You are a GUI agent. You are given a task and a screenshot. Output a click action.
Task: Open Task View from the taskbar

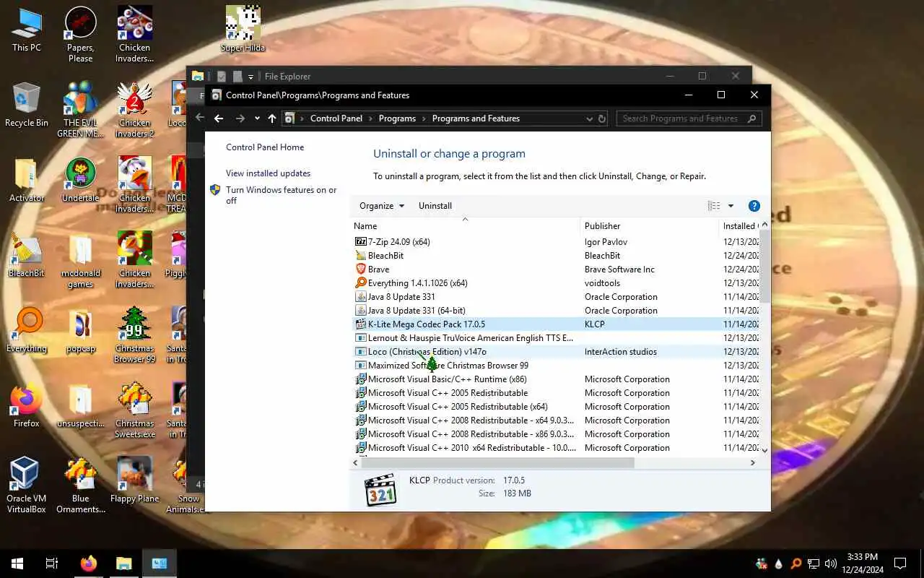point(52,564)
